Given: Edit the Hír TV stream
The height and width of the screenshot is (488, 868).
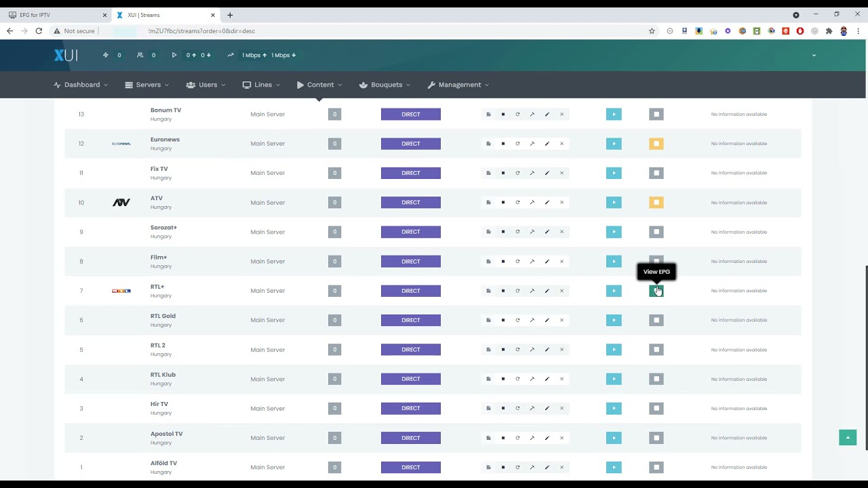Looking at the screenshot, I should pos(547,409).
